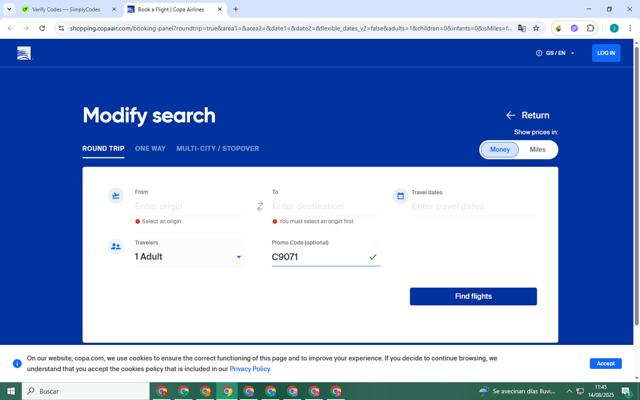Image resolution: width=640 pixels, height=400 pixels.
Task: Swap origin and destination arrows icon
Action: pyautogui.click(x=260, y=206)
